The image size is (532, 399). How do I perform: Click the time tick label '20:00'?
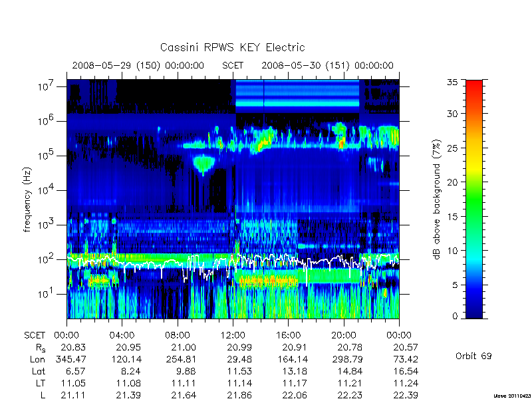click(344, 335)
